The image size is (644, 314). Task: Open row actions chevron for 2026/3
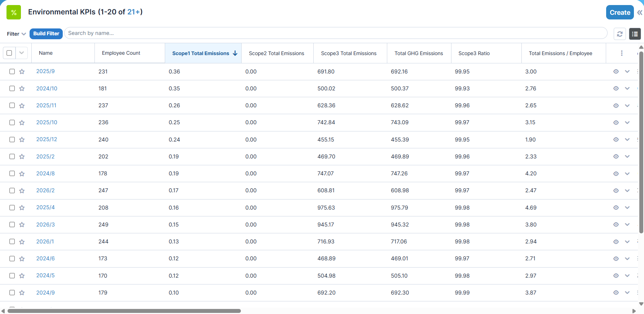[x=627, y=225]
